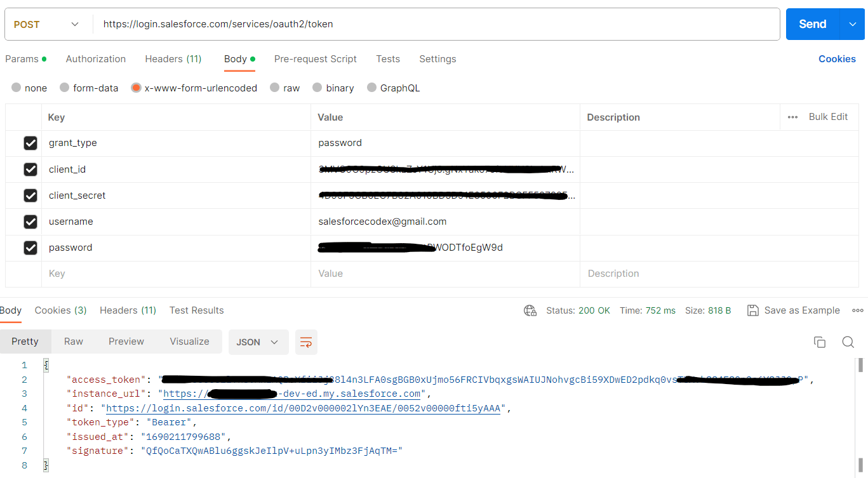Select the GraphQL body type radio
868x478 pixels.
(x=371, y=88)
